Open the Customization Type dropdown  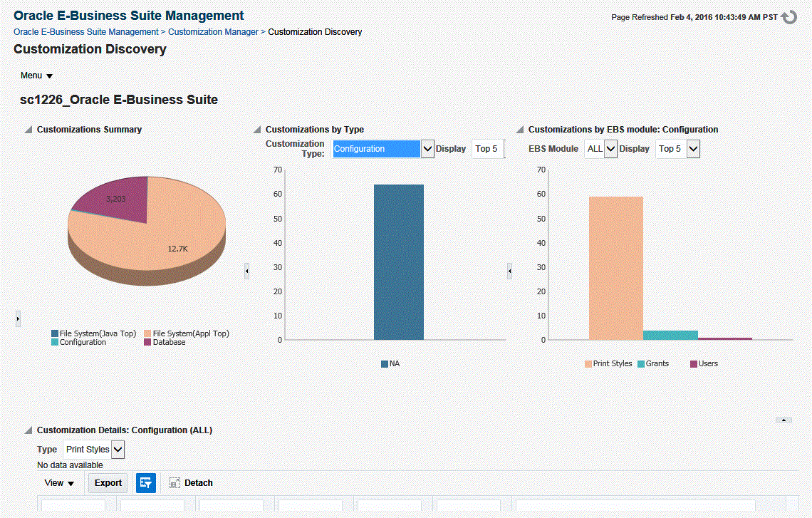click(427, 149)
